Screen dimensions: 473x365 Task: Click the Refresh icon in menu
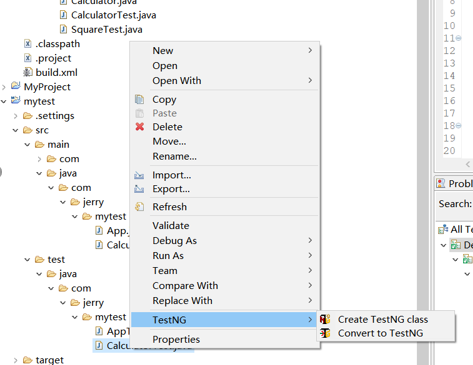[139, 207]
